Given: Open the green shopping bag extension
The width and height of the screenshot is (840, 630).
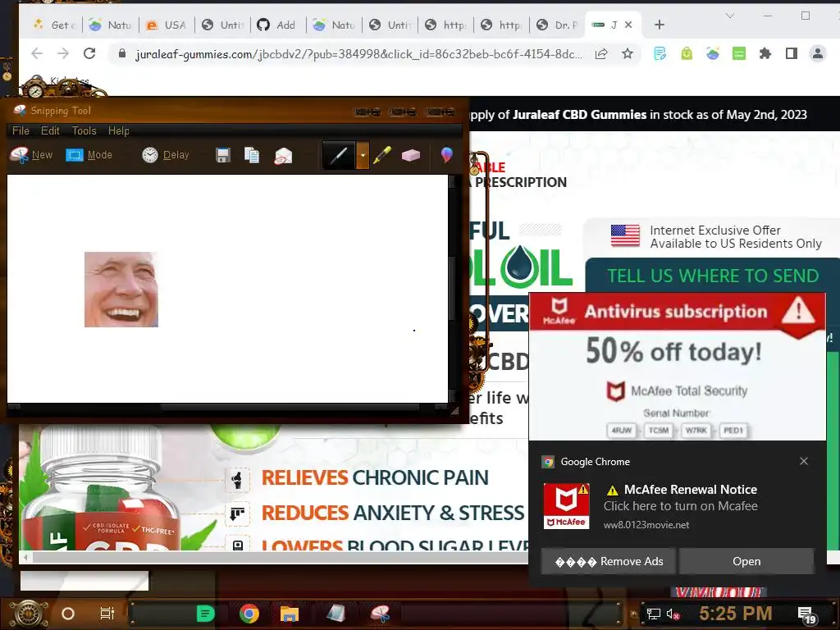Looking at the screenshot, I should click(687, 53).
